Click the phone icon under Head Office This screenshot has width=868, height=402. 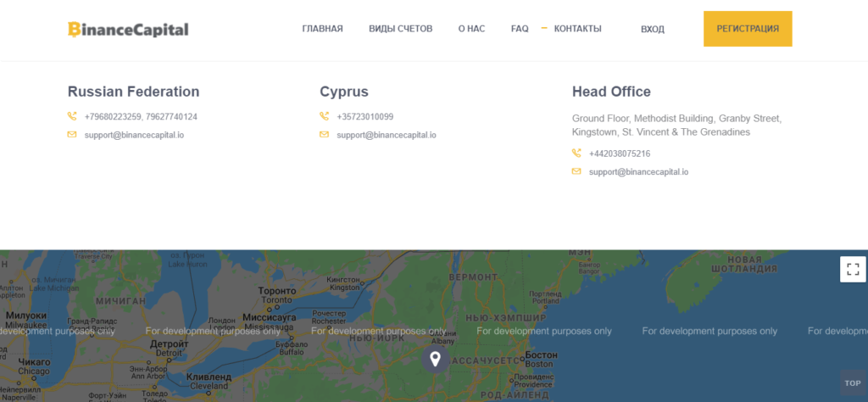[x=576, y=154]
